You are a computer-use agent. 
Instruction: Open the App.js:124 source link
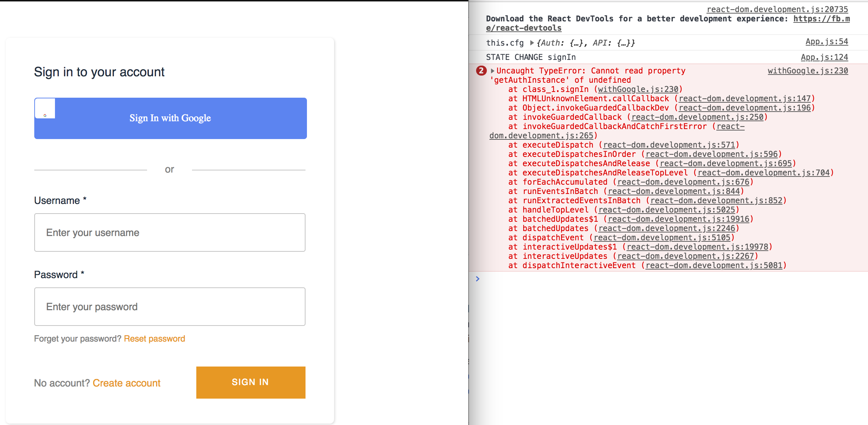[x=825, y=57]
